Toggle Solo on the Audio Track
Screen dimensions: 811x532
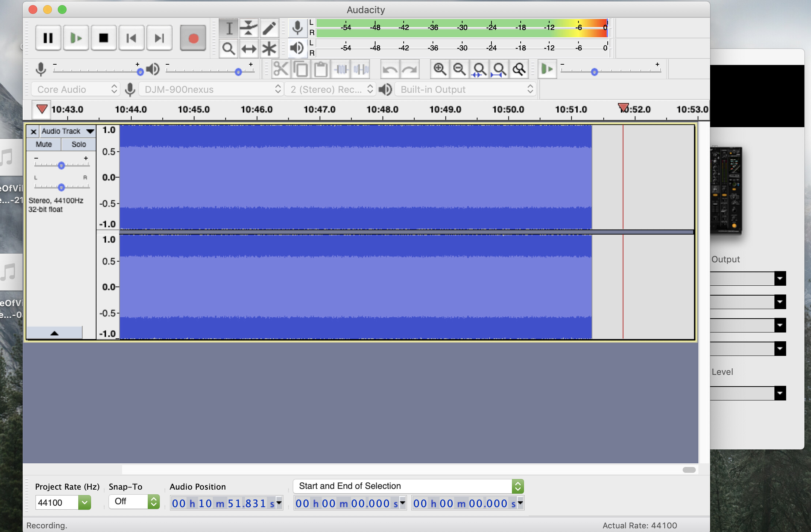tap(79, 144)
